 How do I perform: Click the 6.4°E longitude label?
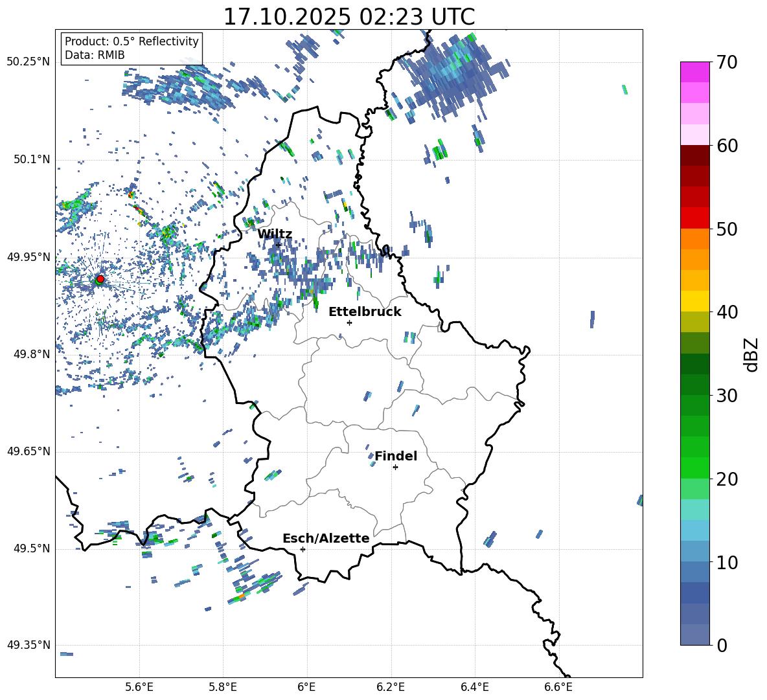coord(474,687)
